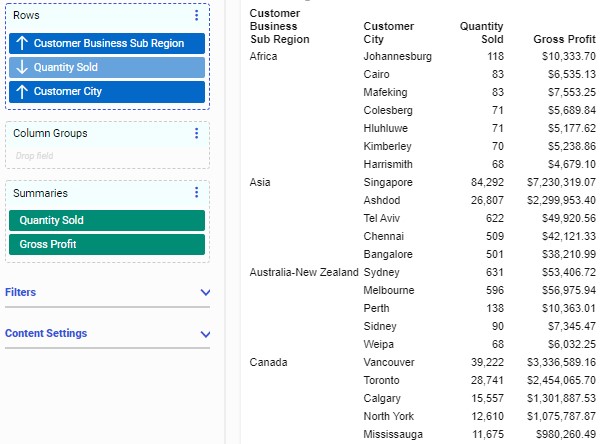Click the Filters section label

pos(22,293)
